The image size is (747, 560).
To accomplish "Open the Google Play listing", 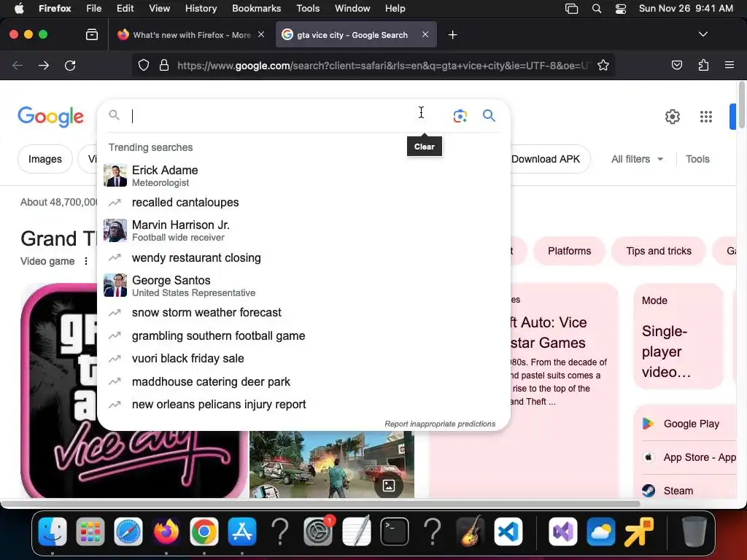I will [689, 424].
